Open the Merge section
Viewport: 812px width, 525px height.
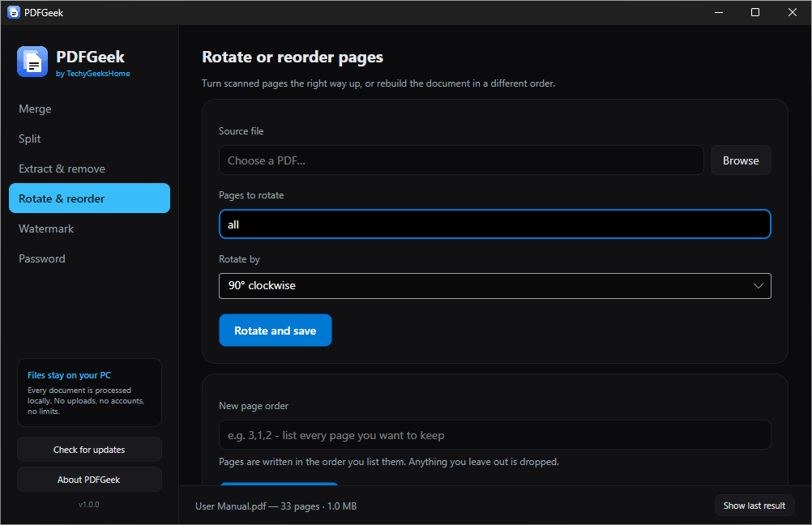(x=89, y=109)
